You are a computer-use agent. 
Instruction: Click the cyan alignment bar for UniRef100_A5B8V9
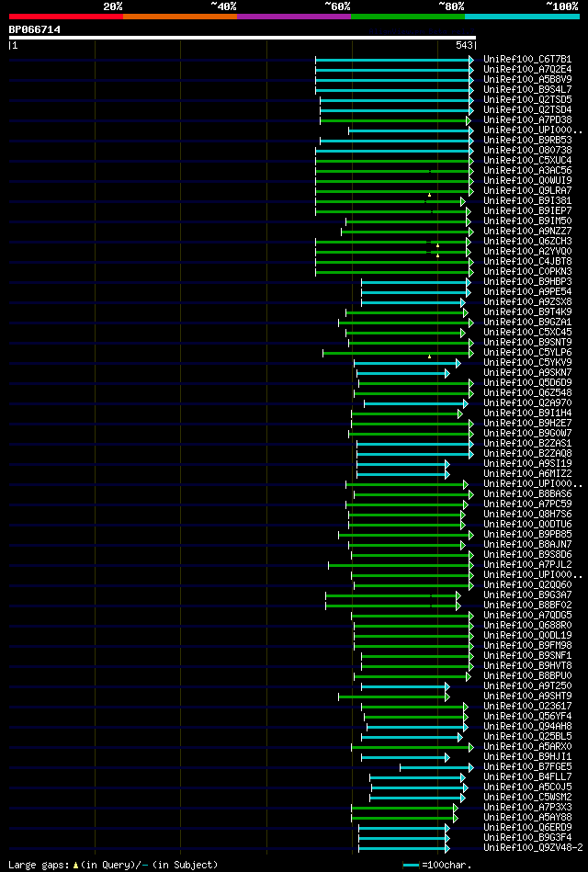(x=394, y=80)
